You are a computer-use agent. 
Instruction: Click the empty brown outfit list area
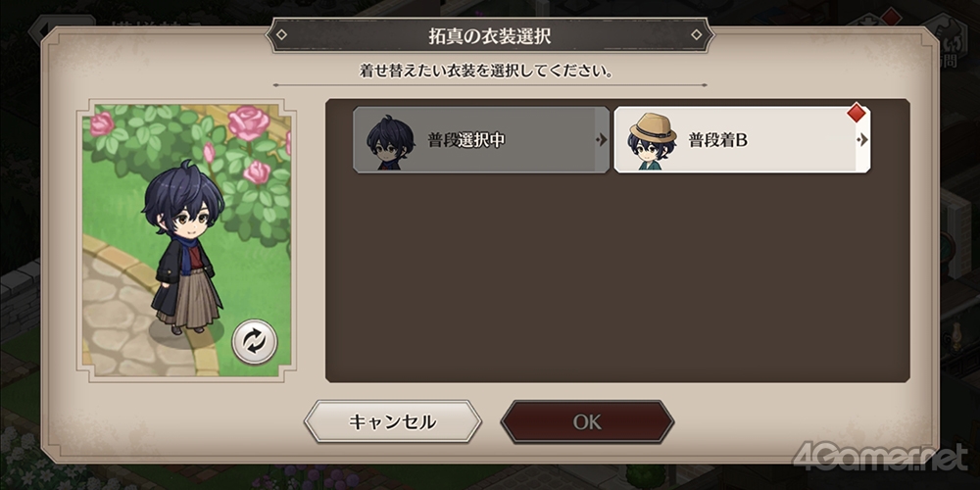coord(617,275)
